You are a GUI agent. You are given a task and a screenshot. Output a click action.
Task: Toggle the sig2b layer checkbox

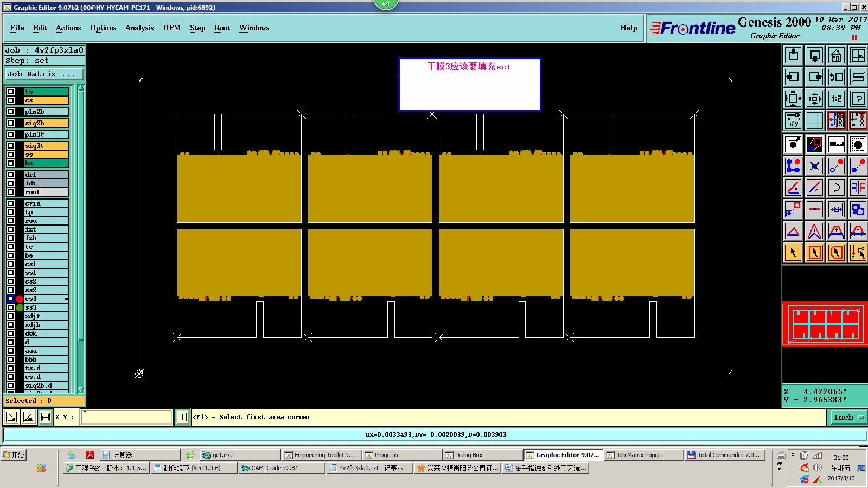(11, 123)
